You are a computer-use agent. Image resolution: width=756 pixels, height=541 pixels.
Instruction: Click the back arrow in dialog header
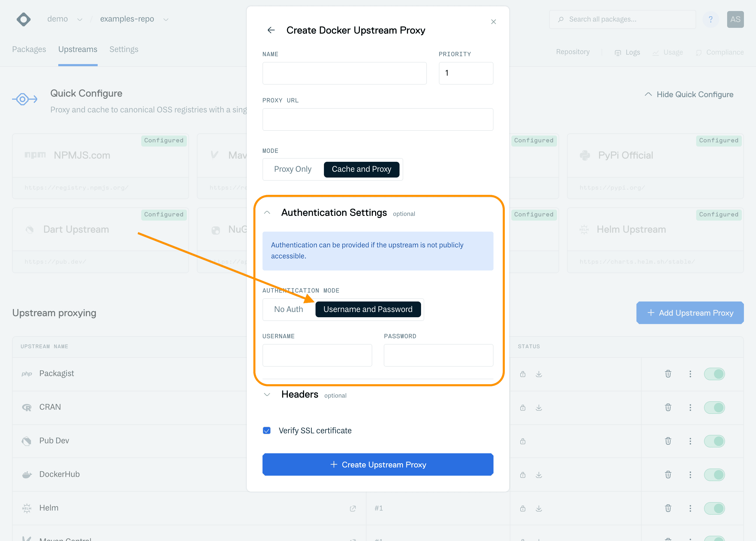tap(271, 30)
